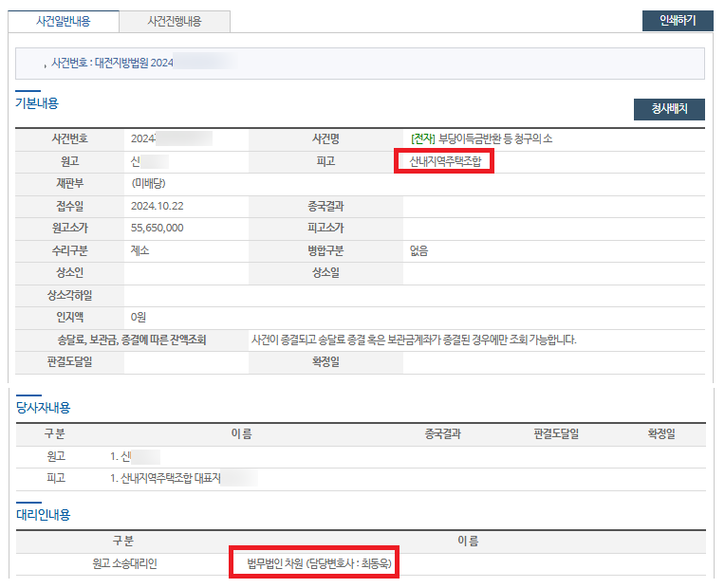Click the 원고 소송대리인 row label

(123, 564)
